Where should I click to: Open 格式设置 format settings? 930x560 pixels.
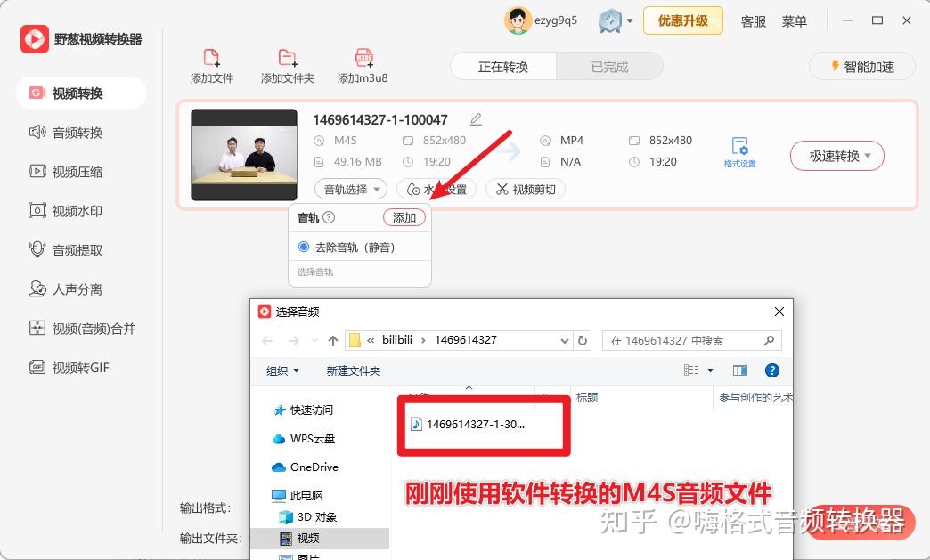coord(739,152)
